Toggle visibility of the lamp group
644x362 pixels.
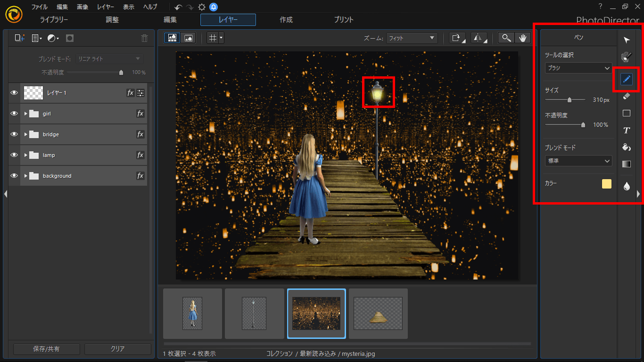click(14, 155)
